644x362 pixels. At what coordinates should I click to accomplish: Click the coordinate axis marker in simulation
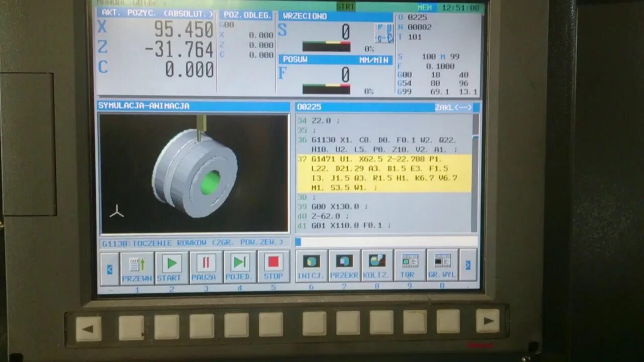117,212
